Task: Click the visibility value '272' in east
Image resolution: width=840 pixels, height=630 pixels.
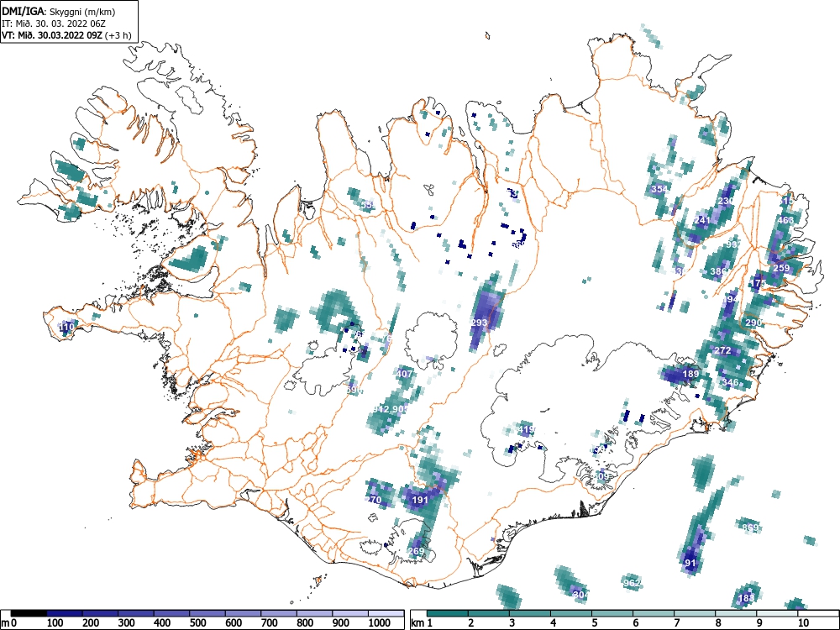Action: pos(722,350)
